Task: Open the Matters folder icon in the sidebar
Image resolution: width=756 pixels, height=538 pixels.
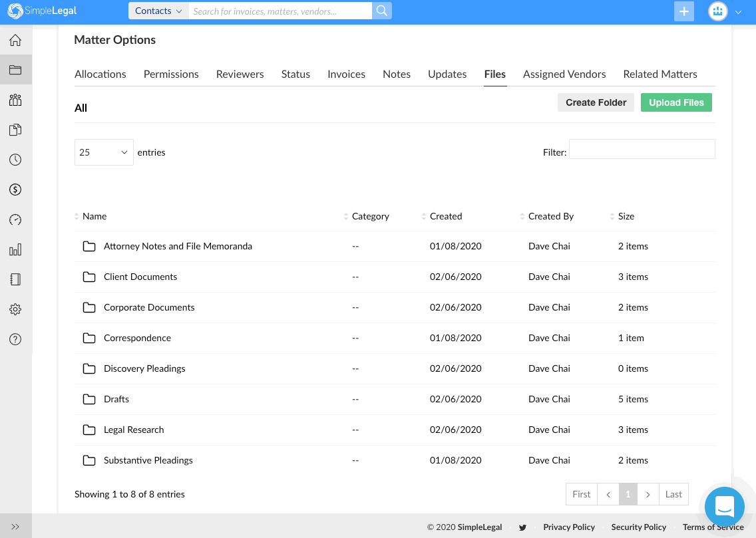Action: click(15, 70)
